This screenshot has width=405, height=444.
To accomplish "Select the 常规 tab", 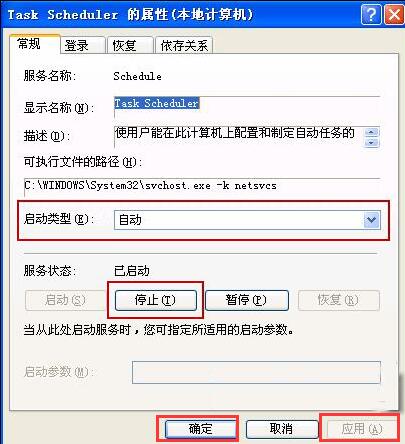I will click(x=35, y=44).
